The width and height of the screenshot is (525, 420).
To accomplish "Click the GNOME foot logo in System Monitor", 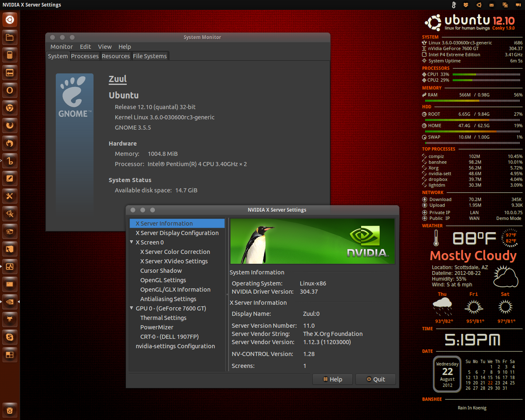I will pos(75,97).
